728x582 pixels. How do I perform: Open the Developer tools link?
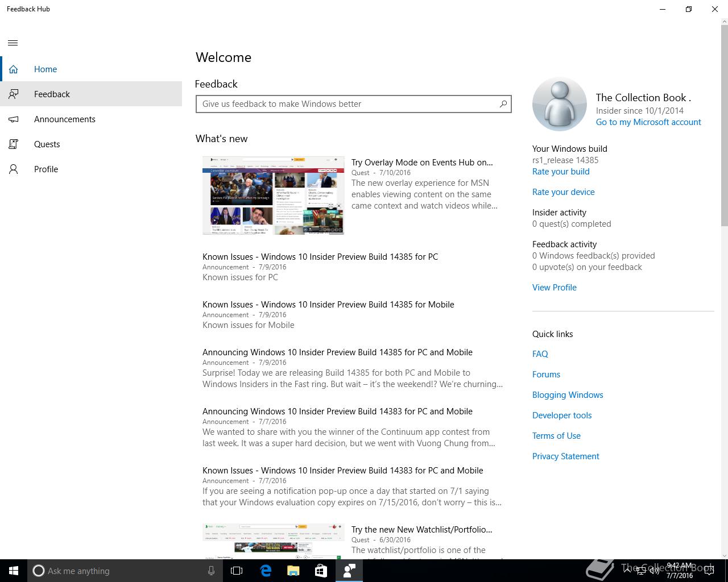click(562, 415)
